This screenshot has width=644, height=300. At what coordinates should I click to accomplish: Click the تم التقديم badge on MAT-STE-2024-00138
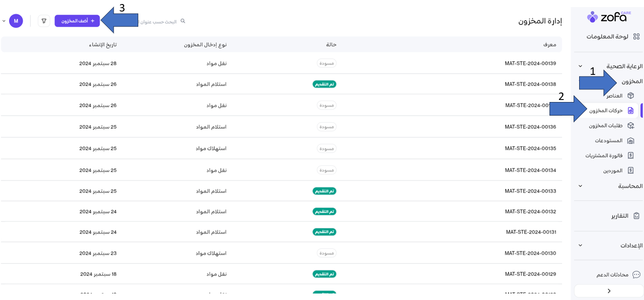[x=324, y=84]
